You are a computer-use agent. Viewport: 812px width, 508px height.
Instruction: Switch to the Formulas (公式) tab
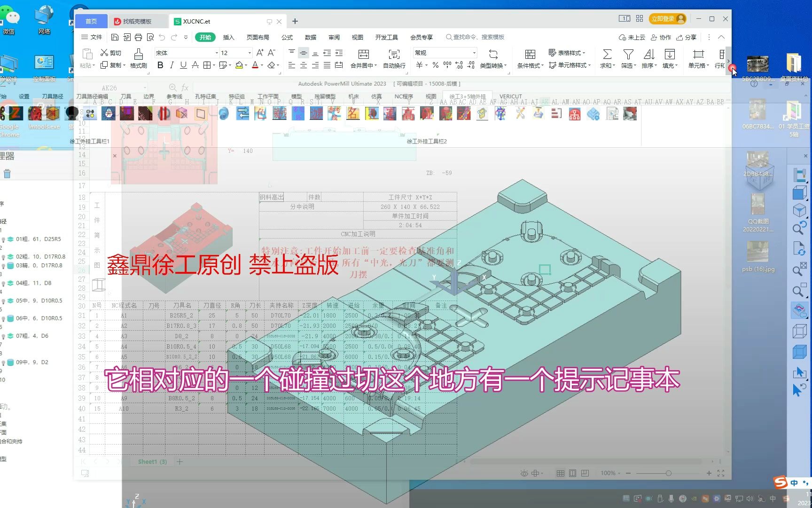coord(287,37)
